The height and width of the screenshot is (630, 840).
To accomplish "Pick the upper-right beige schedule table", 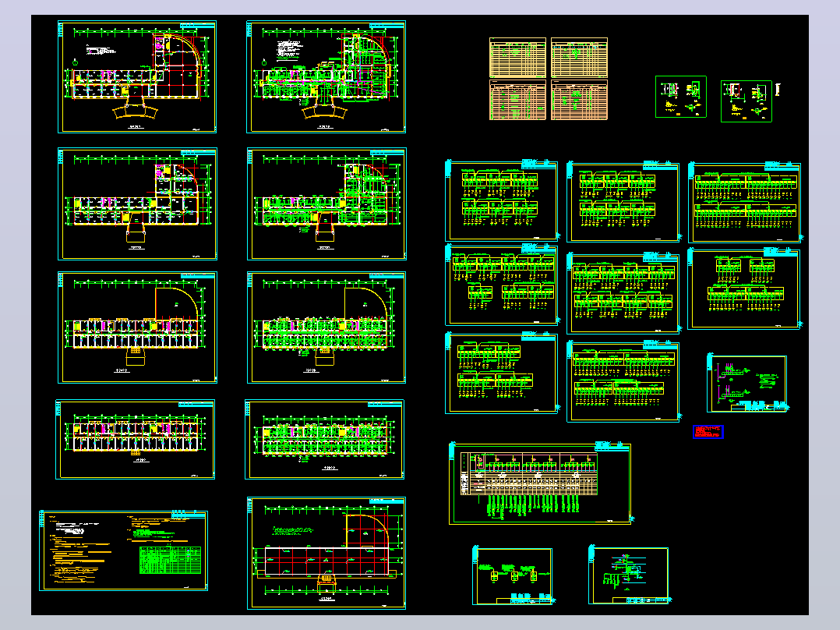I will 579,58.
